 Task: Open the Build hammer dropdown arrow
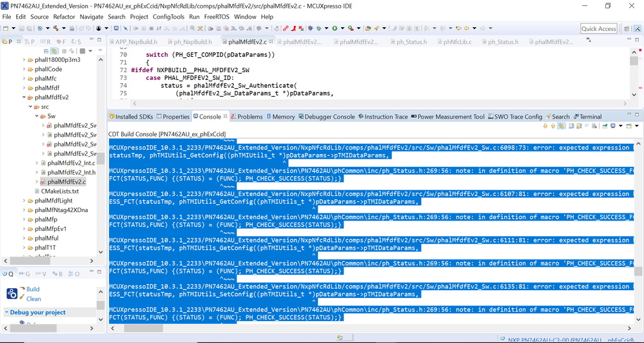click(x=64, y=28)
